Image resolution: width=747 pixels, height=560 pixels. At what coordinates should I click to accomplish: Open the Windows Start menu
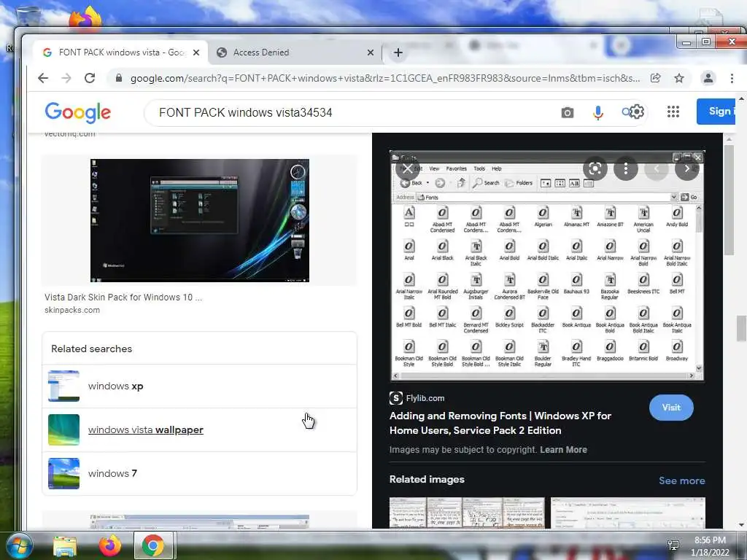coord(18,546)
